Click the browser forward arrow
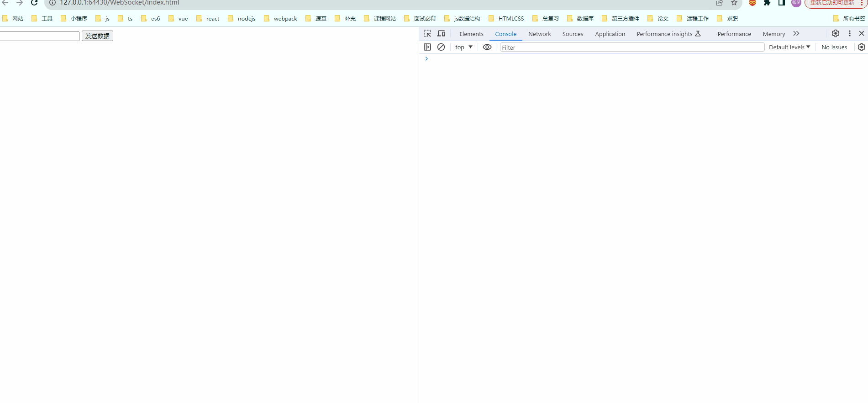This screenshot has width=868, height=403. point(20,3)
